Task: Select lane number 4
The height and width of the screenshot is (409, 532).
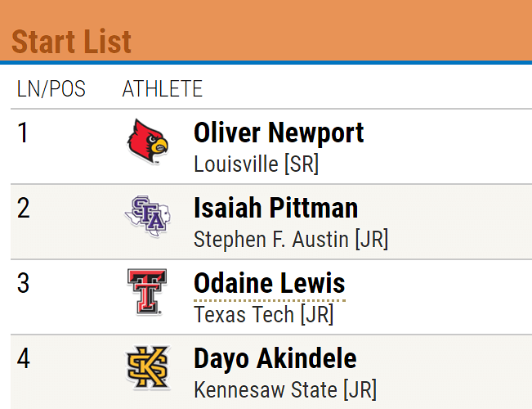Action: [23, 358]
